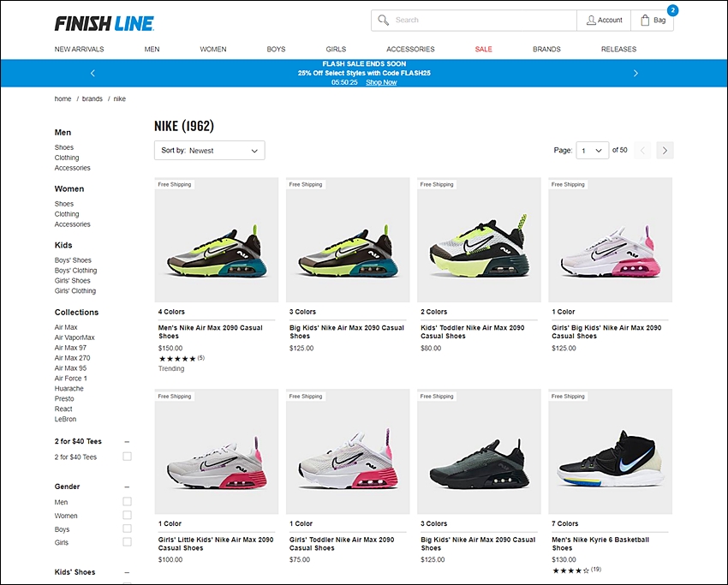Viewport: 728px width, 585px height.
Task: Open the Boys navigation menu
Action: tap(276, 49)
